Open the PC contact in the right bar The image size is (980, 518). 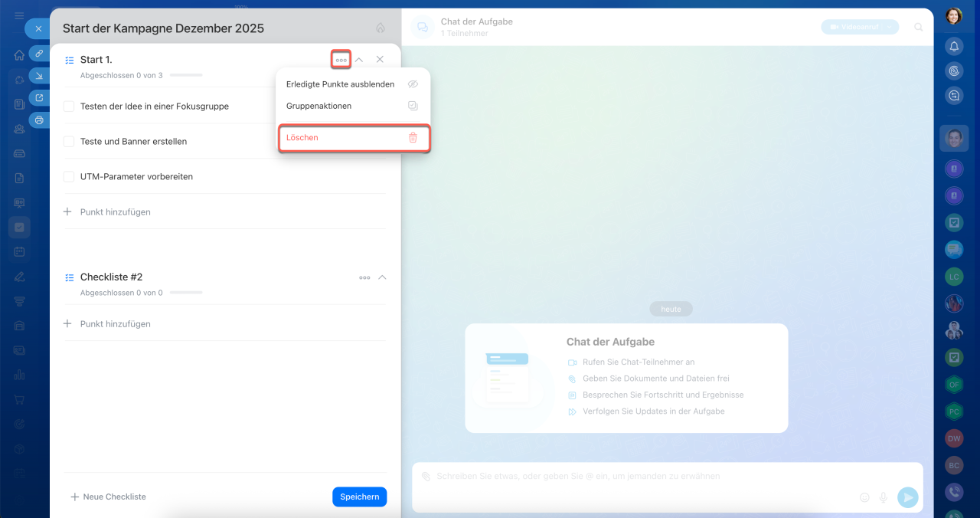tap(954, 411)
